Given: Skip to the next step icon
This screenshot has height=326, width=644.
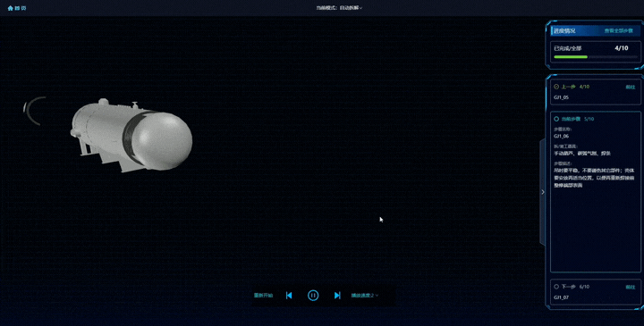Looking at the screenshot, I should click(x=337, y=296).
